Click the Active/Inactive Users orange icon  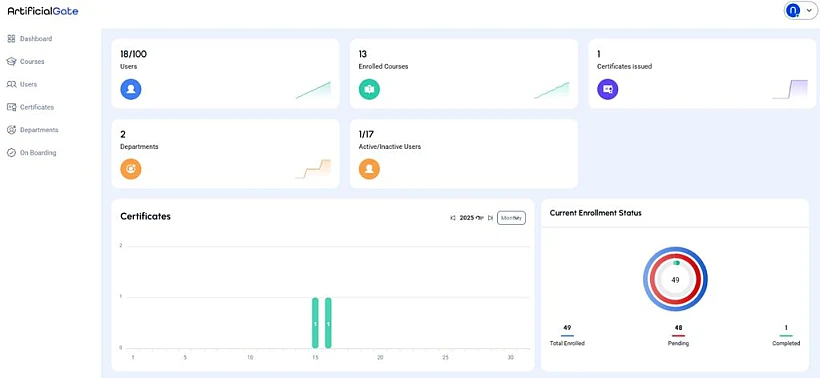(369, 169)
